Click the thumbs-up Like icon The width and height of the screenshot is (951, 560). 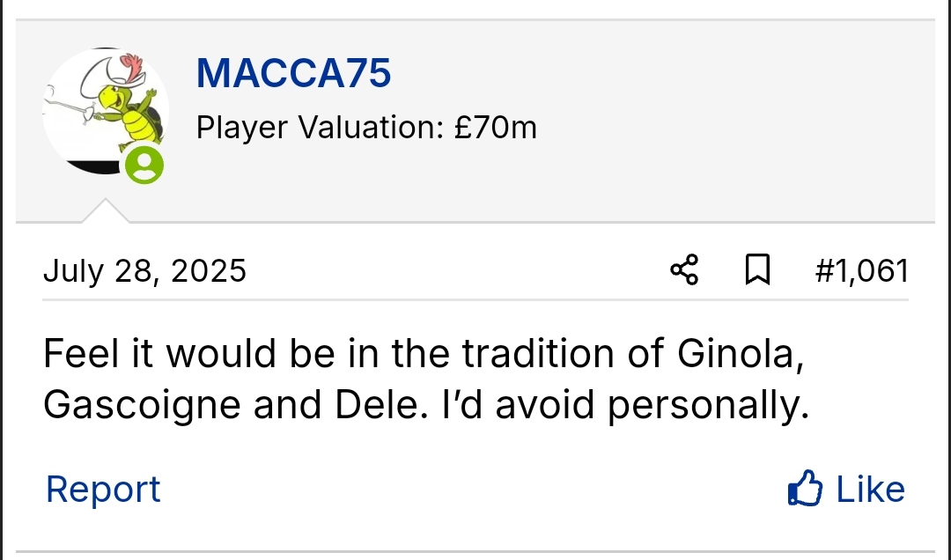pyautogui.click(x=805, y=489)
